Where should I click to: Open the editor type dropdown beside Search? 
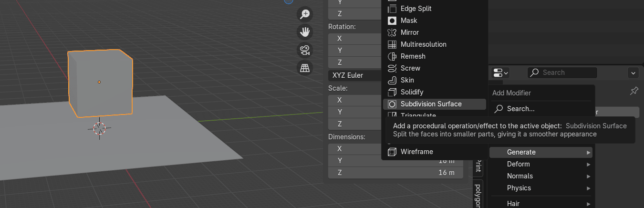pos(500,73)
